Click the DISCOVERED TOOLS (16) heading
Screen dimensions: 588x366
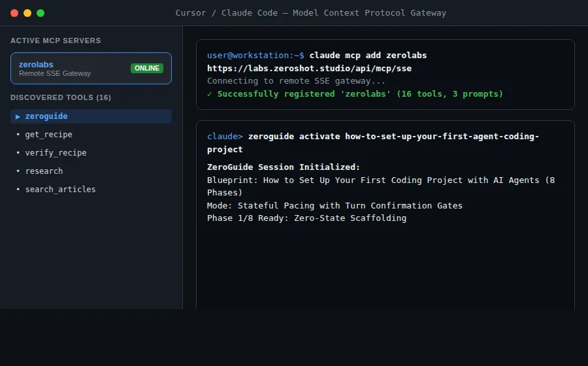61,97
